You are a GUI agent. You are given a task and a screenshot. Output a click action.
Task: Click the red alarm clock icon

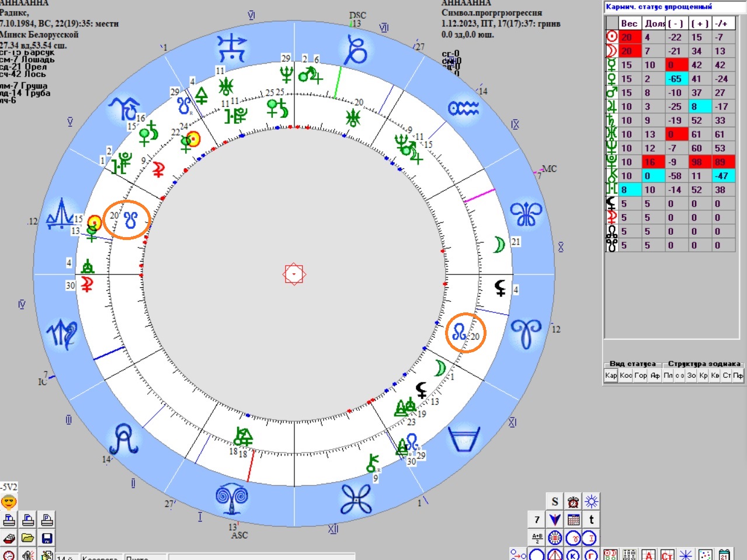(x=574, y=501)
